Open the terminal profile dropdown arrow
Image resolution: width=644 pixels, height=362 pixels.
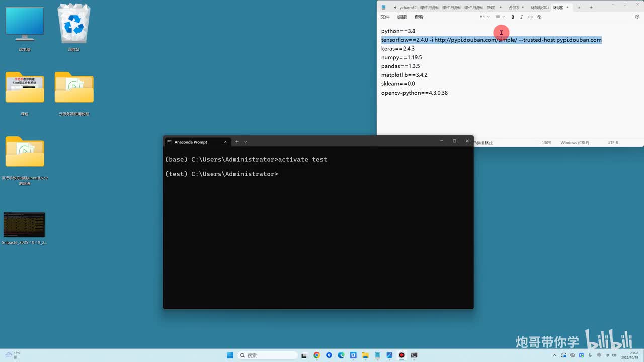246,142
